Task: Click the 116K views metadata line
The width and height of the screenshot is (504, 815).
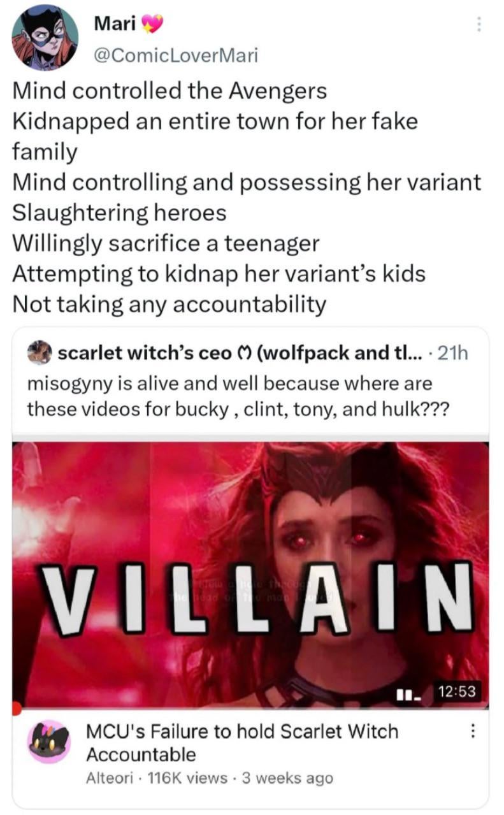Action: pyautogui.click(x=209, y=778)
